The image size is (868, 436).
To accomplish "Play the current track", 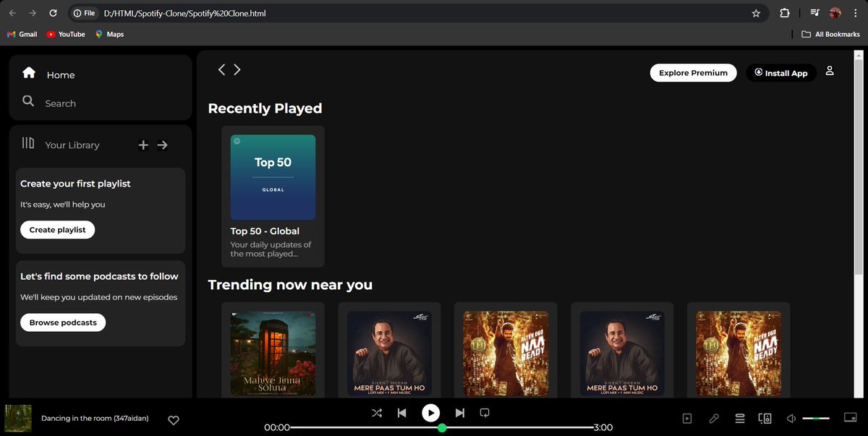I will click(430, 413).
